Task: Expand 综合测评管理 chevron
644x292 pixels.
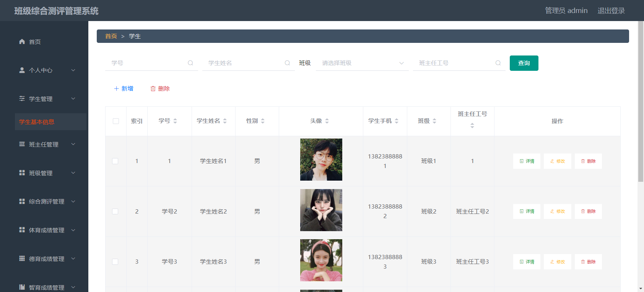Action: (x=73, y=201)
